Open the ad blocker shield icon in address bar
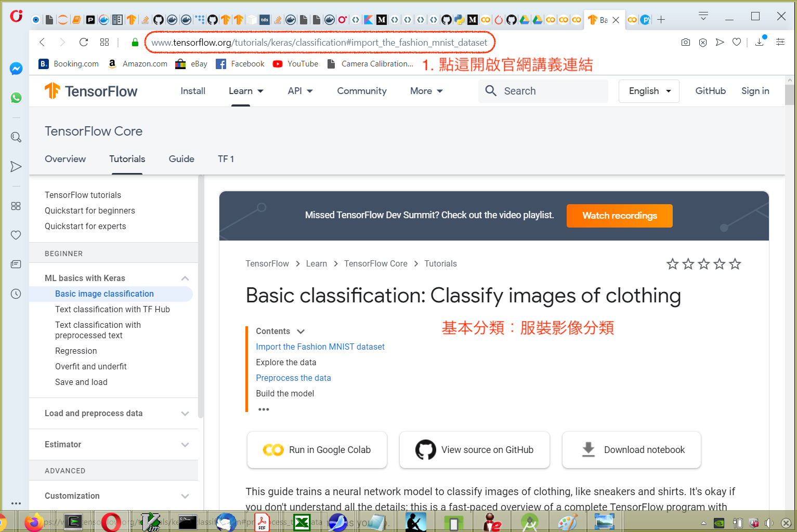This screenshot has height=532, width=797. click(x=703, y=42)
